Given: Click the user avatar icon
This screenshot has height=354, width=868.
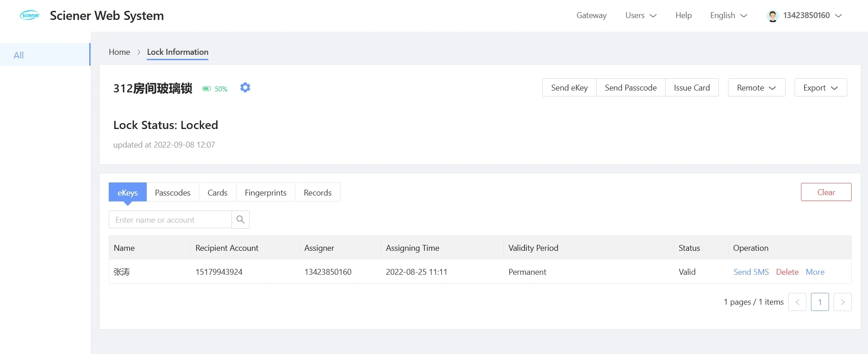Looking at the screenshot, I should pyautogui.click(x=773, y=16).
